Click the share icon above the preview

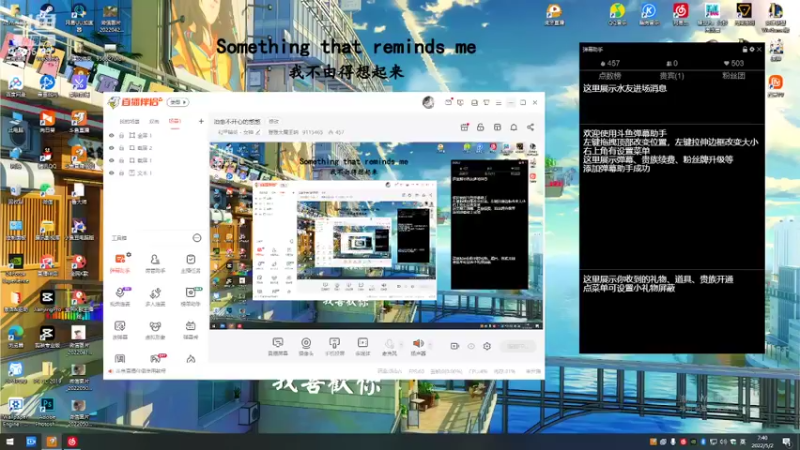pos(531,127)
